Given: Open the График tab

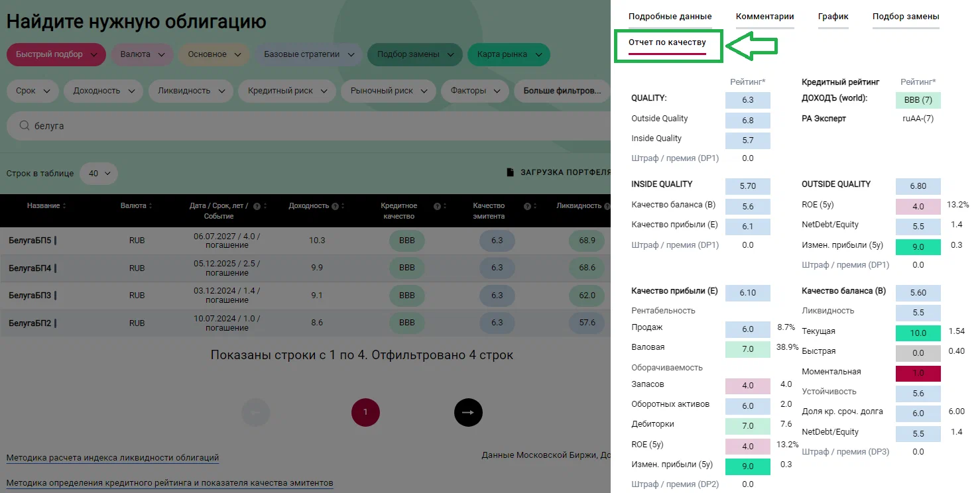Looking at the screenshot, I should [833, 17].
